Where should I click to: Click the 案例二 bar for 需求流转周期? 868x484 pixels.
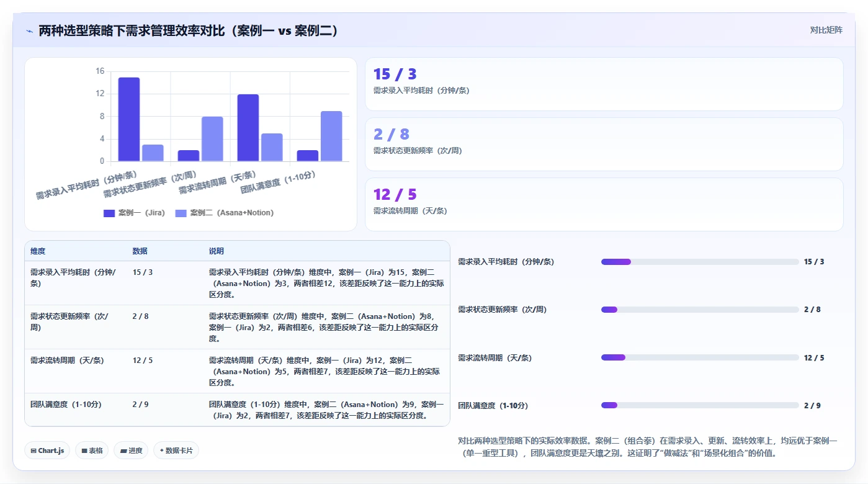272,147
